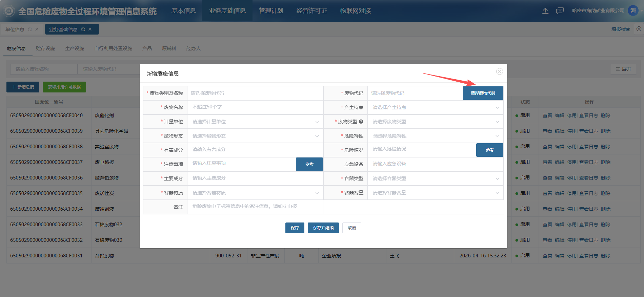
Task: Close the 新增危废信息 dialog with X icon
Action: 499,71
